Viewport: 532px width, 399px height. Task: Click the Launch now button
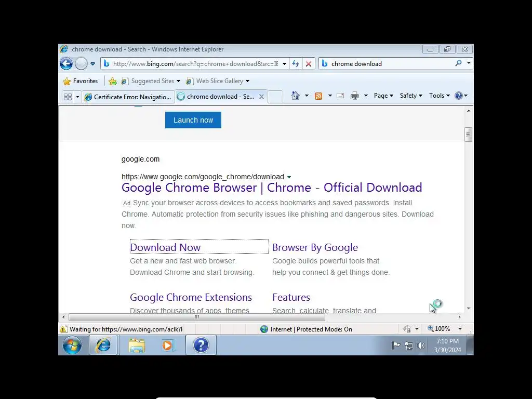[x=193, y=120]
